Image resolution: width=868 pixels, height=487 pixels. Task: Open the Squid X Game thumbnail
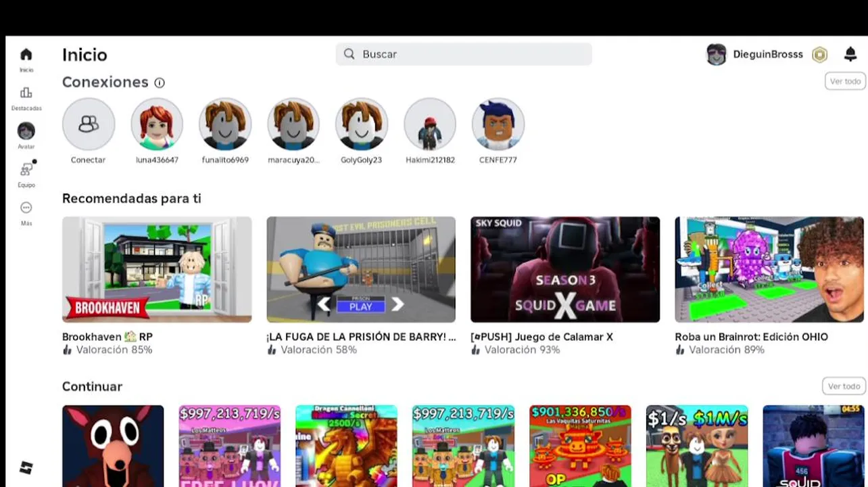[565, 269]
